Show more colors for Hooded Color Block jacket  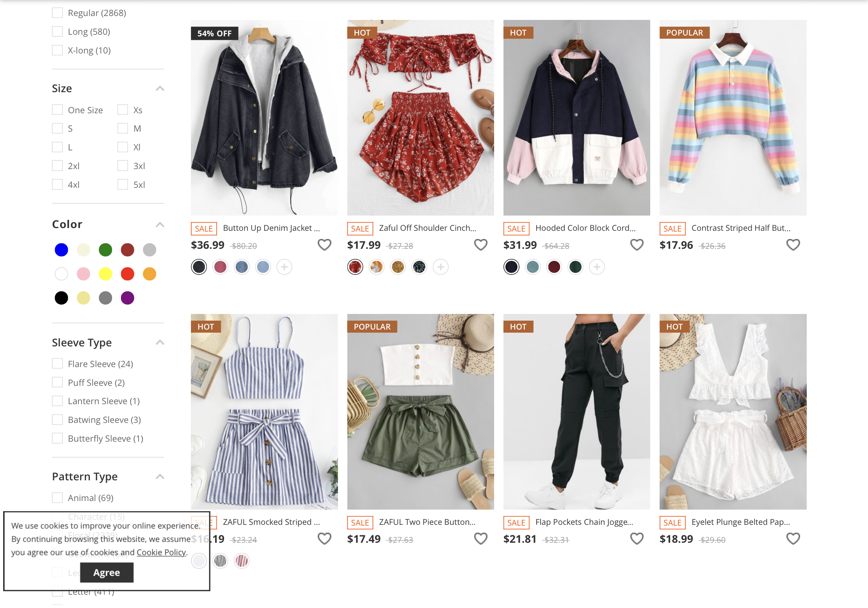[597, 267]
